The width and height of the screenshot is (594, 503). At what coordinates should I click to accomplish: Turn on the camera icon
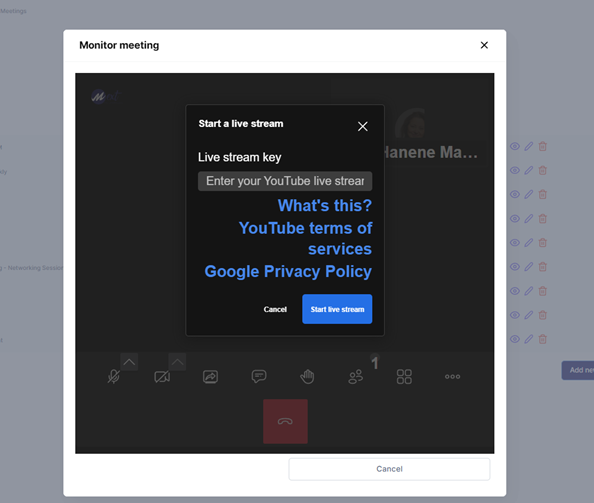point(162,376)
